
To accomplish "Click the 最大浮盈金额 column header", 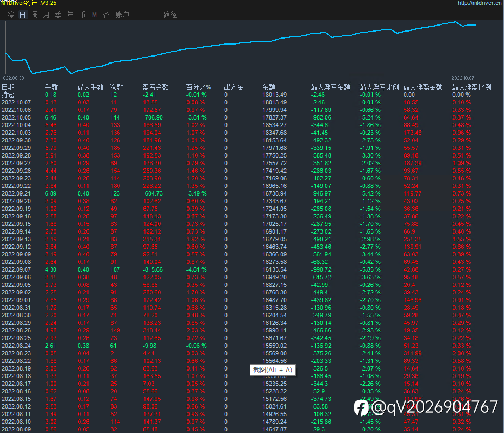I will tap(423, 87).
